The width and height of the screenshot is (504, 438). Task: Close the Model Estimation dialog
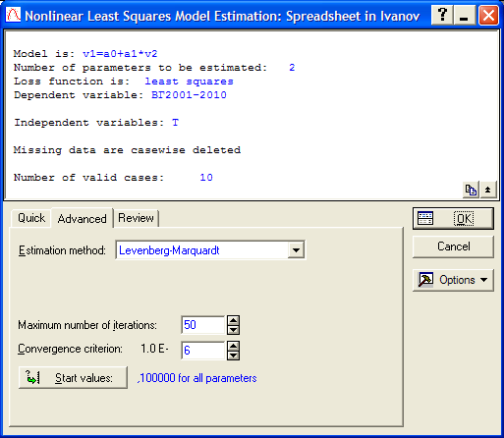[x=488, y=15]
